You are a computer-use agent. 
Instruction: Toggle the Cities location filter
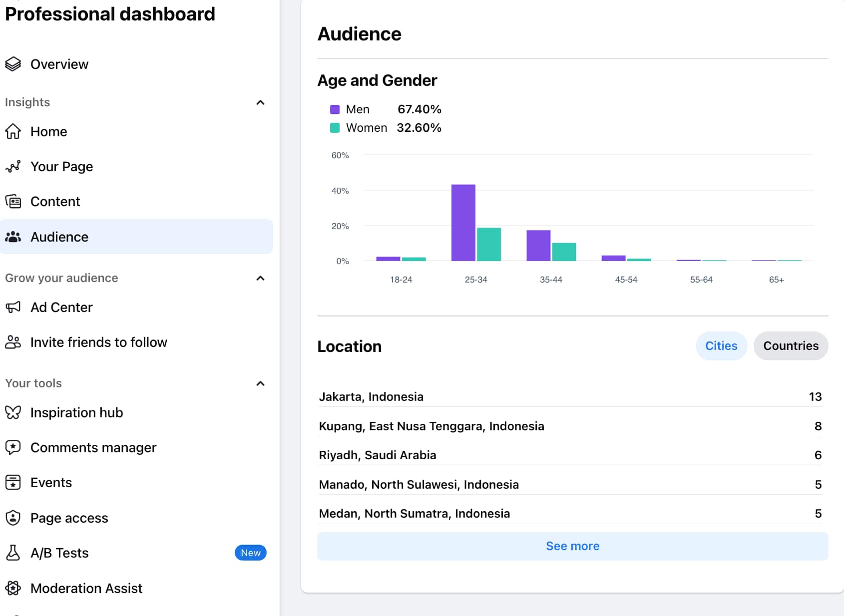point(721,345)
